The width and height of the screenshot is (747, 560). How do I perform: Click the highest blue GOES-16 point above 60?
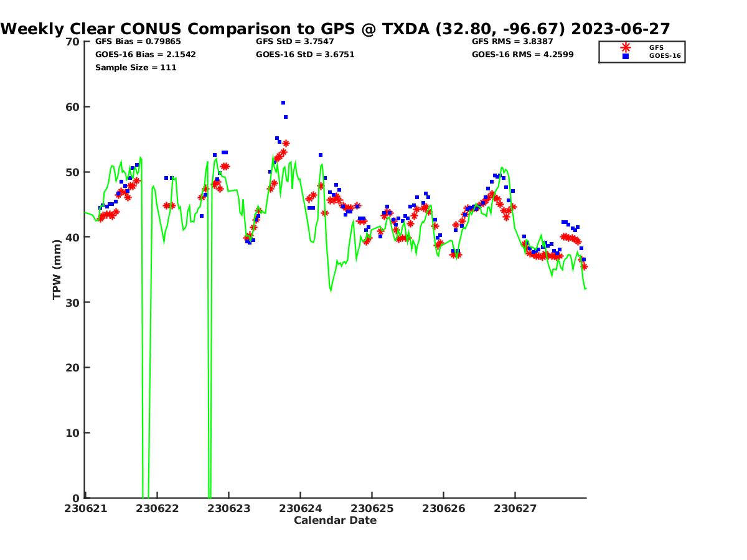point(283,103)
